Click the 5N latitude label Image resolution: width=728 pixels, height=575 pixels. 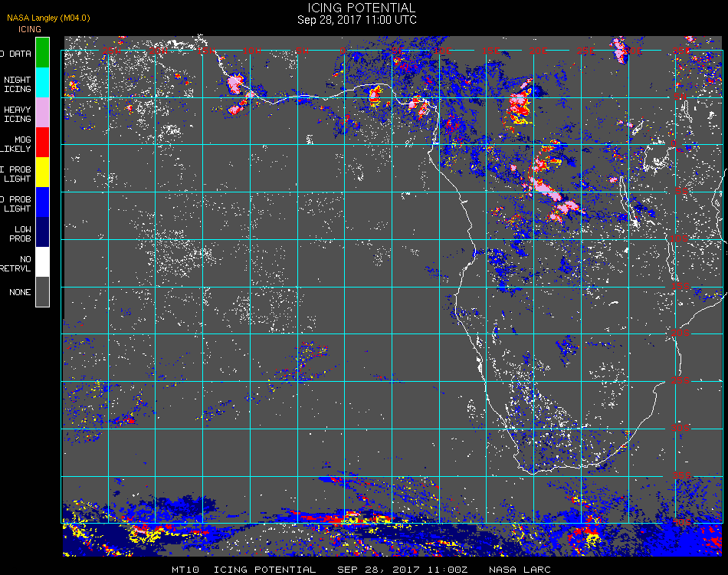(680, 97)
